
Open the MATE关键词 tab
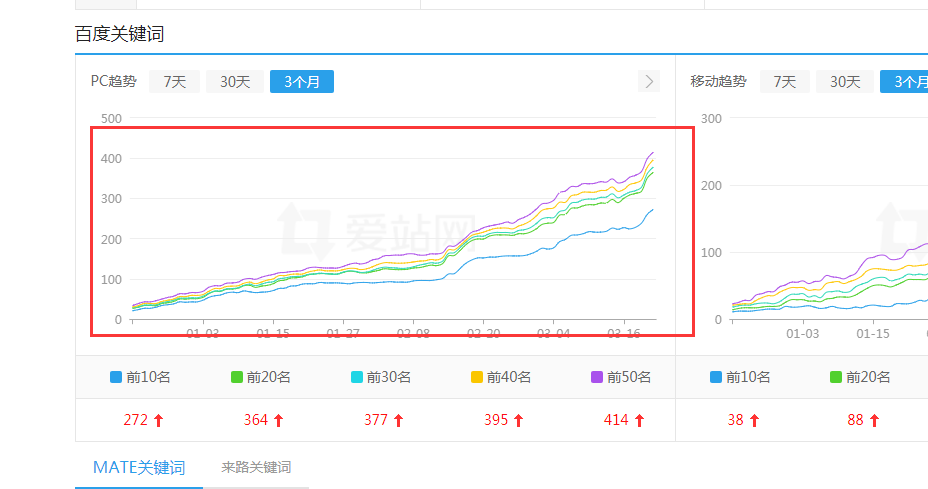pyautogui.click(x=139, y=467)
